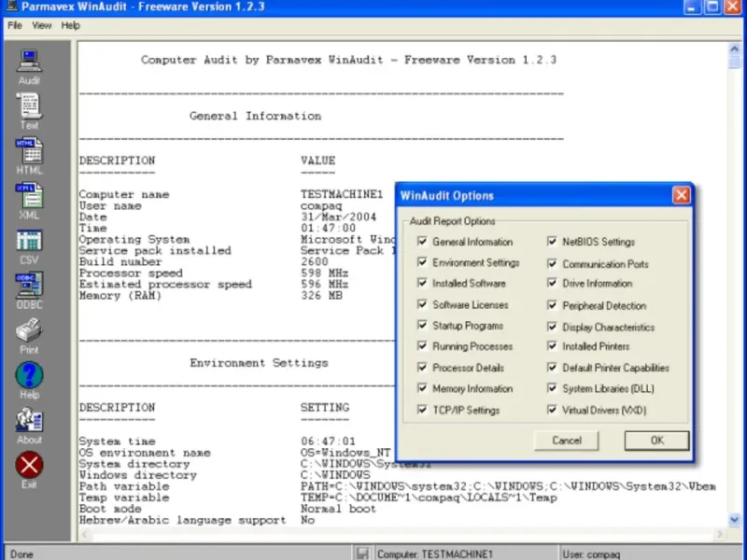Click the OS=Windows_NT environment value
Viewport: 747px width, 560px height.
pos(345,453)
